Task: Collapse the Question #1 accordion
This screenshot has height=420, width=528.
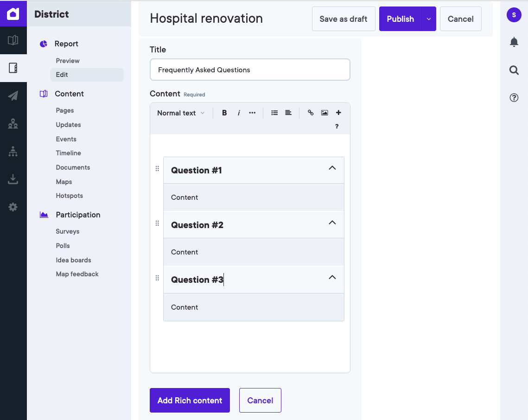Action: (332, 168)
